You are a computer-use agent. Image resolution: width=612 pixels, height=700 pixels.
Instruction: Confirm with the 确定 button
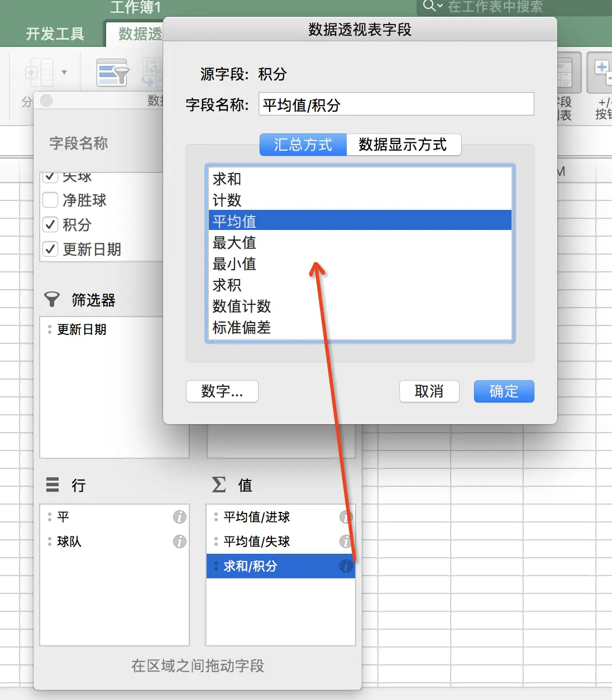point(504,391)
